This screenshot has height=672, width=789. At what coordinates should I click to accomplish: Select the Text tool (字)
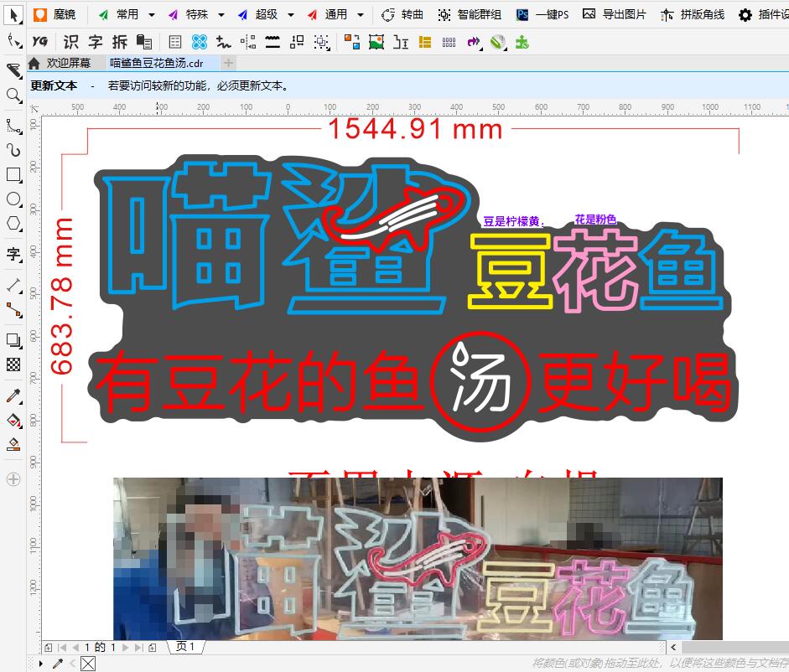(13, 254)
